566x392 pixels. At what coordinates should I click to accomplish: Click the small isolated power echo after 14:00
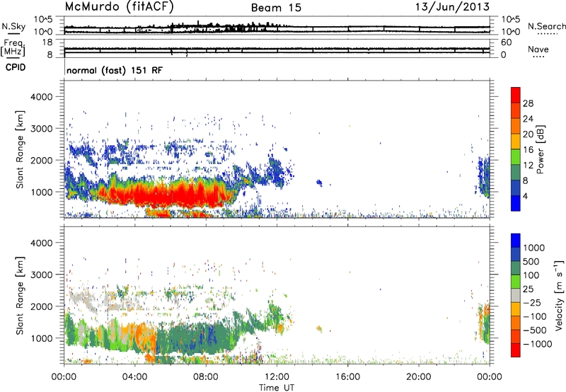pyautogui.click(x=319, y=183)
